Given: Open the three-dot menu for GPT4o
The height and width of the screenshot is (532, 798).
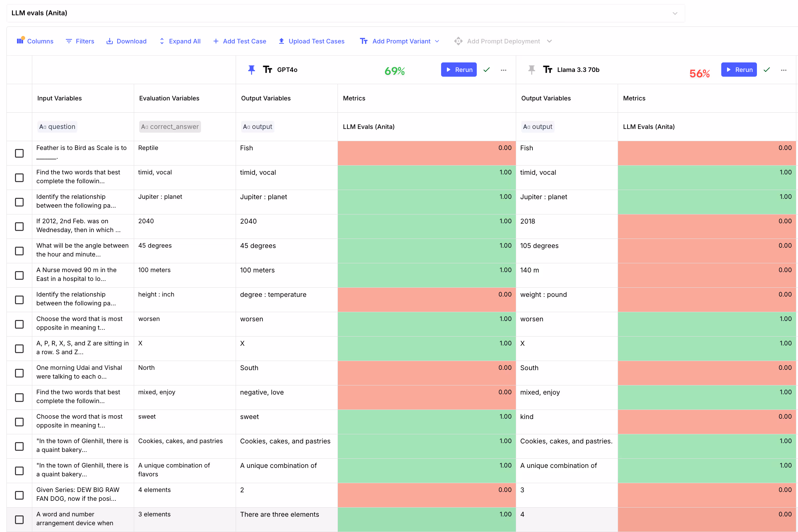Looking at the screenshot, I should point(504,70).
